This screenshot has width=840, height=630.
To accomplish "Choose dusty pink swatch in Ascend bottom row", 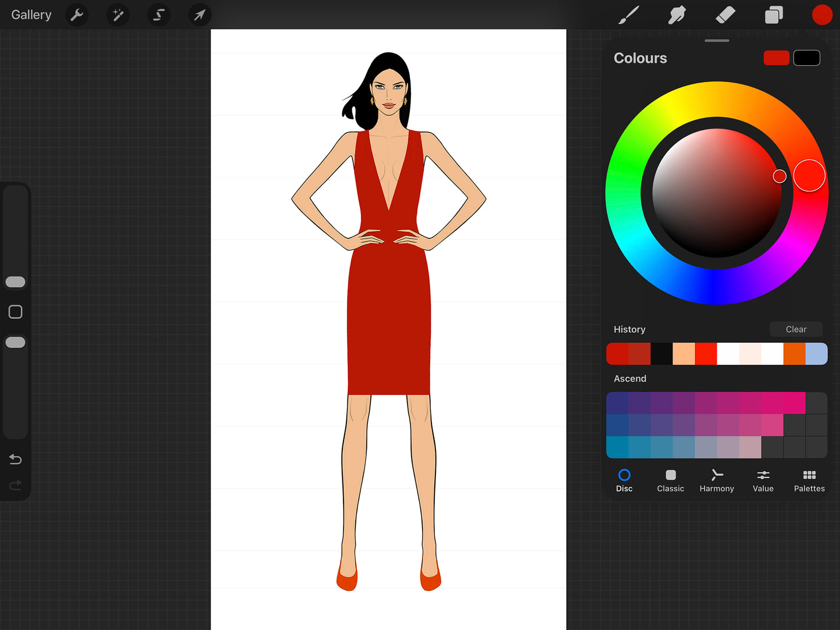I will (x=750, y=447).
